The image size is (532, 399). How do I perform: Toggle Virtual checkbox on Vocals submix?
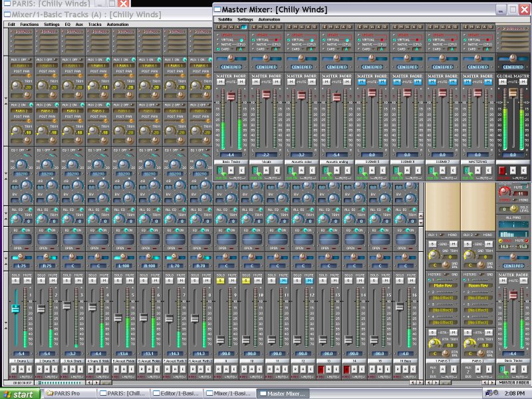tap(253, 40)
